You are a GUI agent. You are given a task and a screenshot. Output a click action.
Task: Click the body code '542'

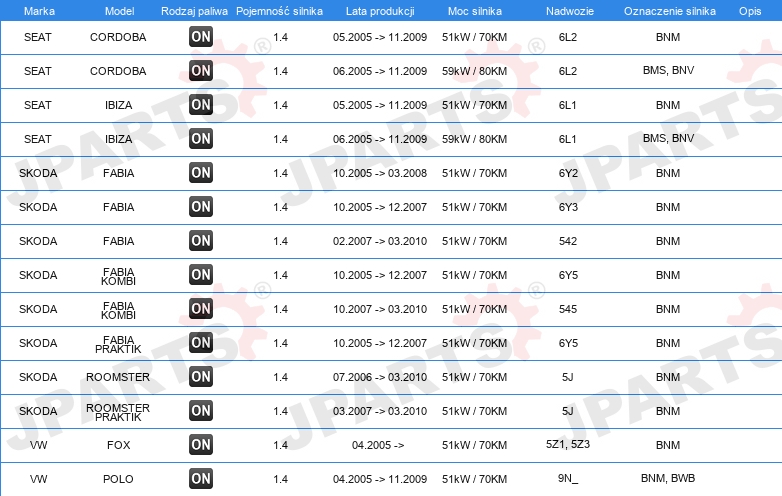pyautogui.click(x=568, y=241)
